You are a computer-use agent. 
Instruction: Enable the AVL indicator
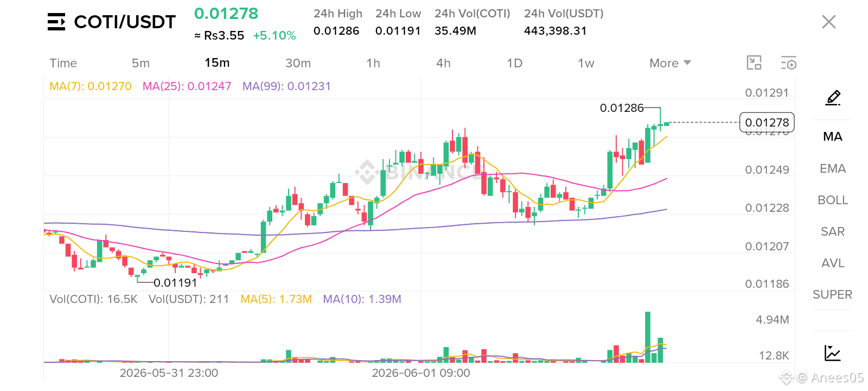coord(832,263)
